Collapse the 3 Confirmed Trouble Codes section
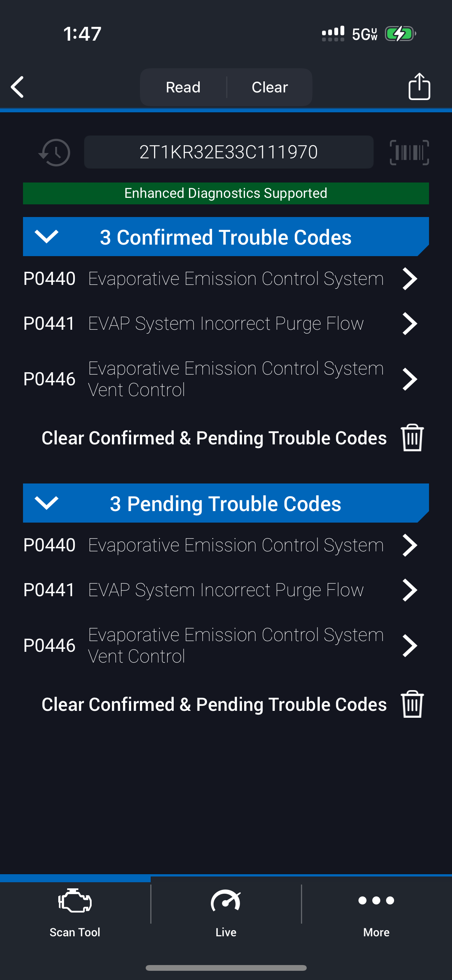This screenshot has height=980, width=452. click(46, 237)
